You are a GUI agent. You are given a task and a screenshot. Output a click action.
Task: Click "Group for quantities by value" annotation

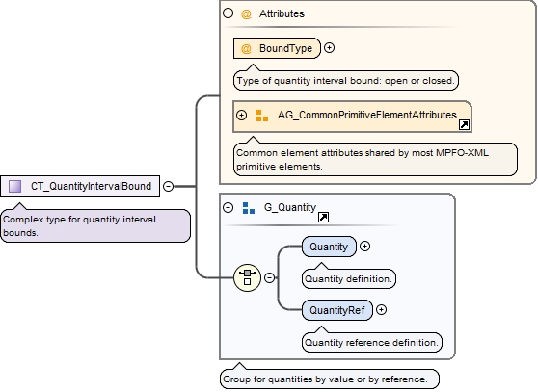tap(330, 379)
